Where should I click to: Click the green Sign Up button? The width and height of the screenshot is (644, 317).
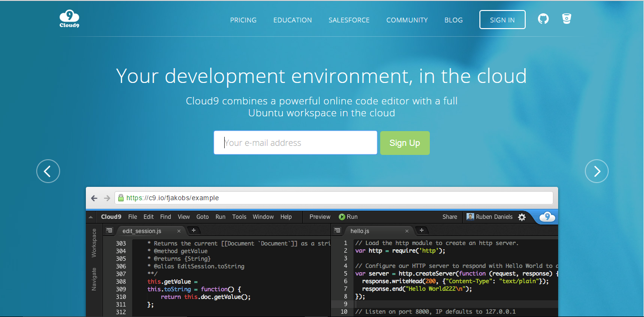(x=405, y=143)
